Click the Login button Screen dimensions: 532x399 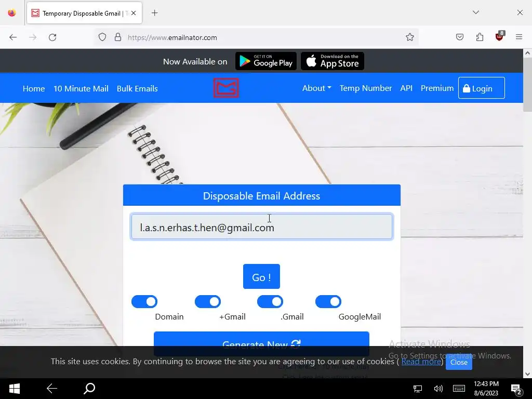coord(482,88)
